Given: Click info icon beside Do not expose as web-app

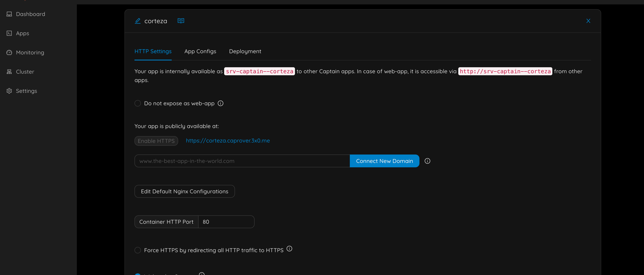Looking at the screenshot, I should (221, 103).
